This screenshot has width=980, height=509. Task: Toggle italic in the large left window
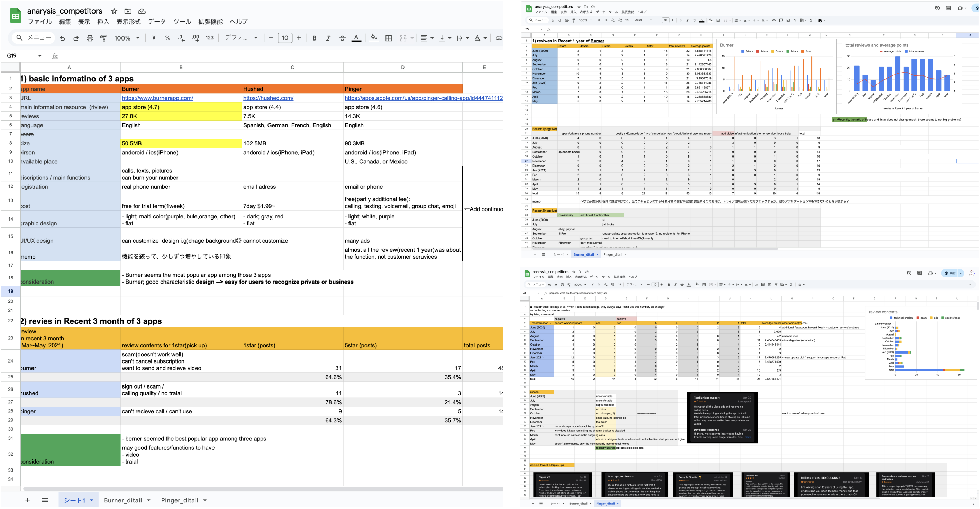328,38
